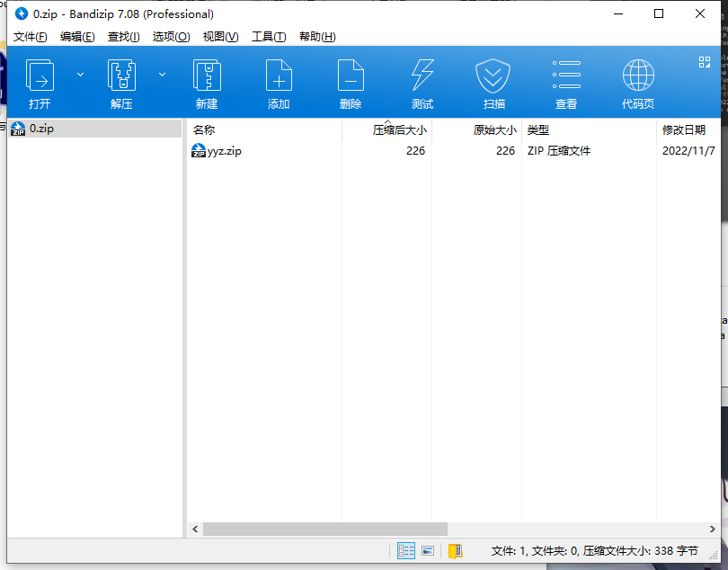Sort by 名称 column header

coord(264,130)
